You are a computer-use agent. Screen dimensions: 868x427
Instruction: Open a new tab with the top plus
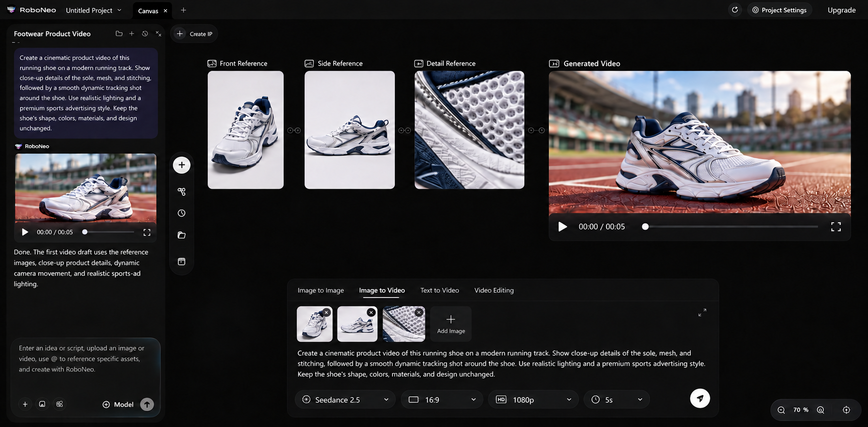183,10
